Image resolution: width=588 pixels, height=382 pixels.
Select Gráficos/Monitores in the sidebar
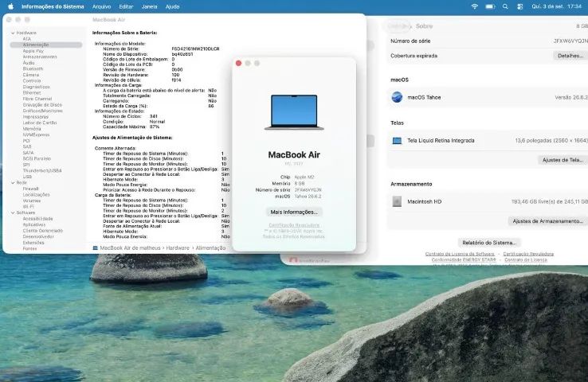tap(43, 111)
